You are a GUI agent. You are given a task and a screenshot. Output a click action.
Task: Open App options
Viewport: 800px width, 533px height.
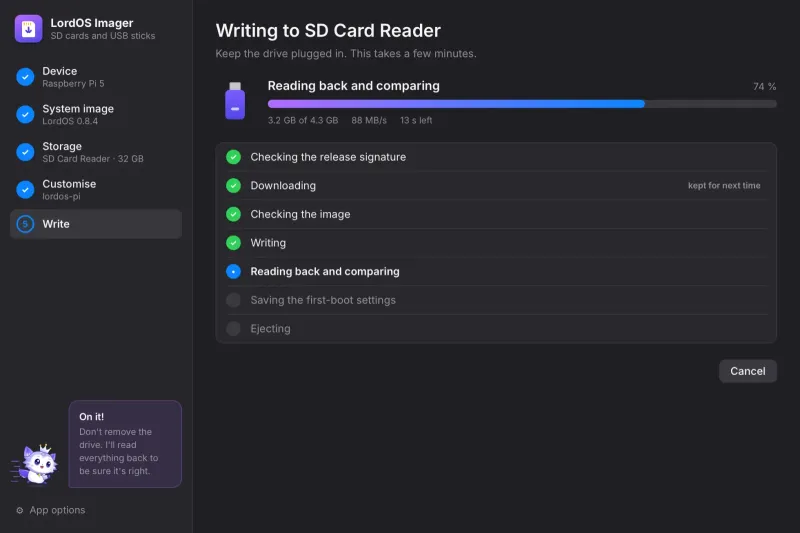[51, 510]
